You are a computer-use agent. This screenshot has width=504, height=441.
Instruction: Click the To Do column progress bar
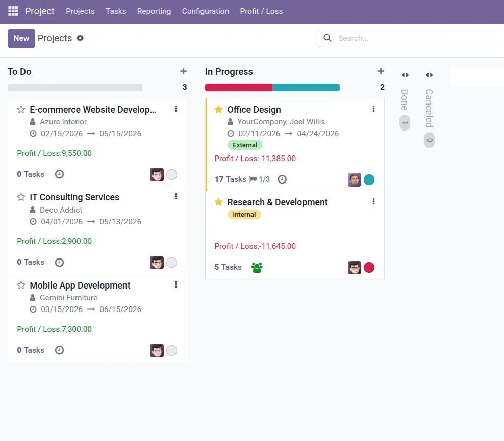point(75,87)
